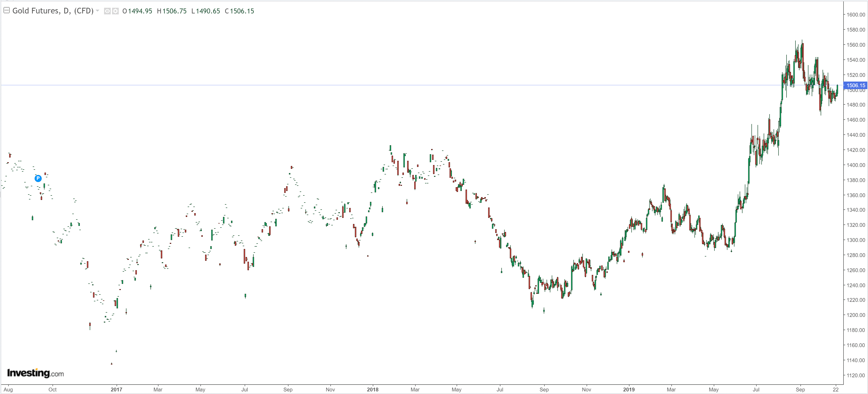
Task: Open the Investing.com logo link
Action: pos(35,373)
